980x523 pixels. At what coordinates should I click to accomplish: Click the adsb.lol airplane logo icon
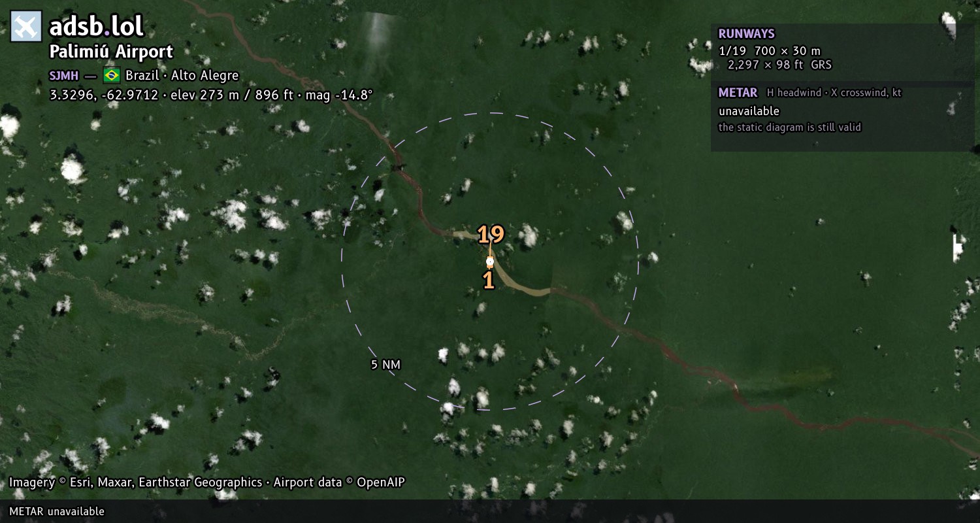point(26,27)
